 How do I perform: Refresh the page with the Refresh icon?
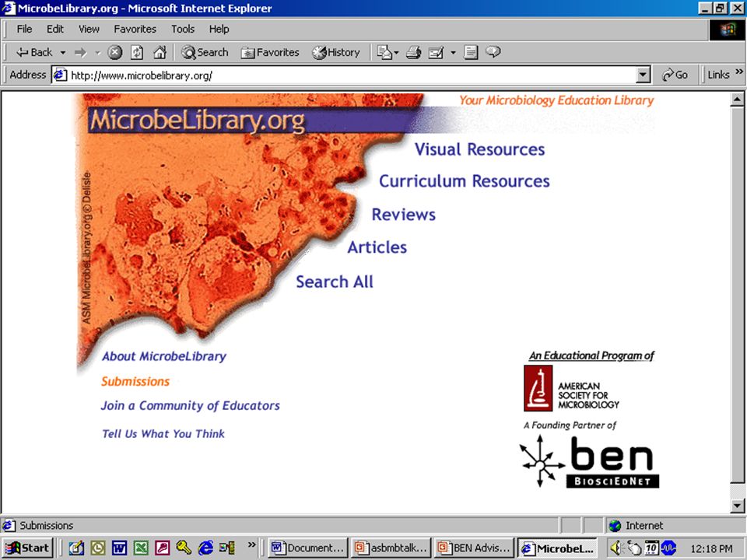[x=137, y=52]
